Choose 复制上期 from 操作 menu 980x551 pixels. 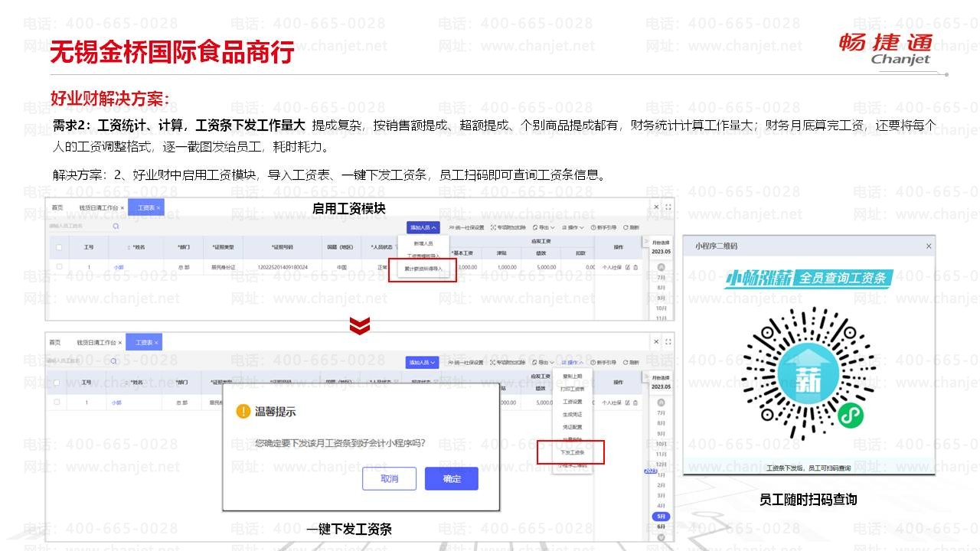point(573,377)
